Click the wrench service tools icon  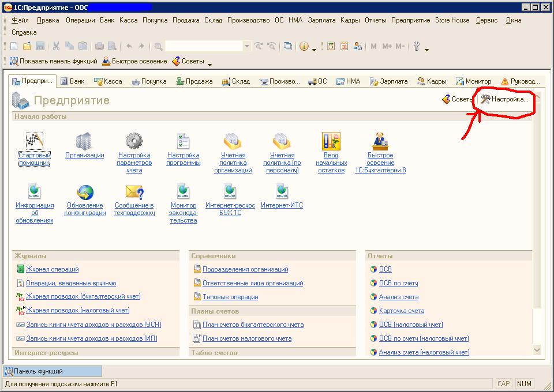click(x=417, y=46)
